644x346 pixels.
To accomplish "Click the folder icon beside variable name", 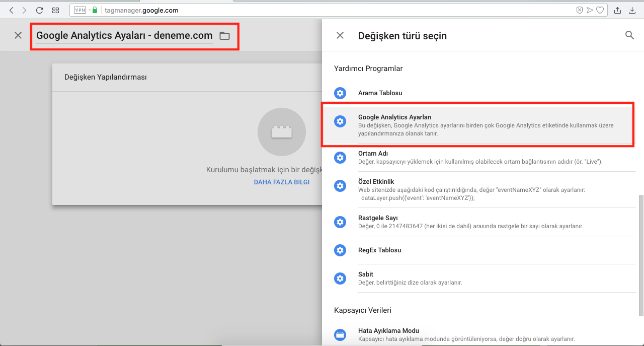I will coord(224,36).
